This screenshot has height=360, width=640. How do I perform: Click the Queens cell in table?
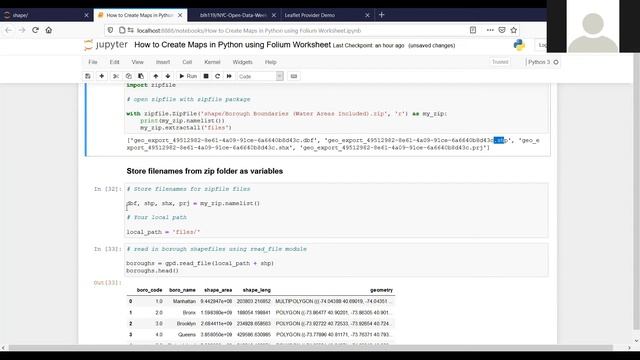[187, 335]
